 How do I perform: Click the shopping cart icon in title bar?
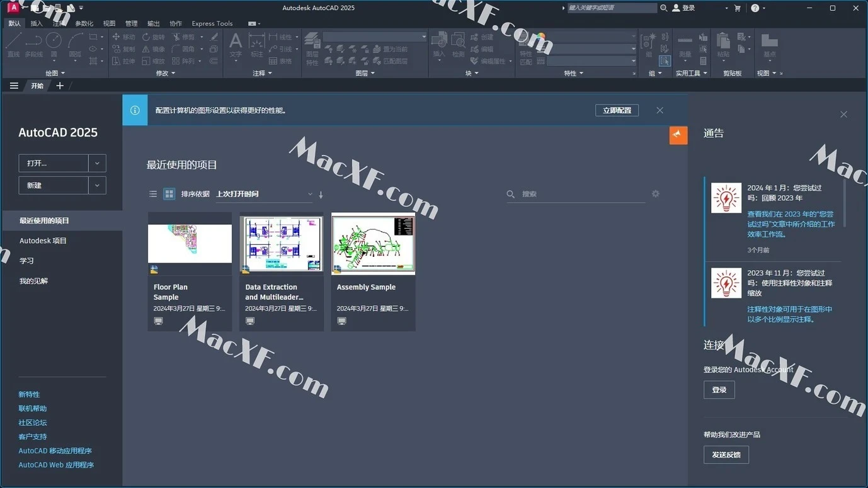coord(738,8)
